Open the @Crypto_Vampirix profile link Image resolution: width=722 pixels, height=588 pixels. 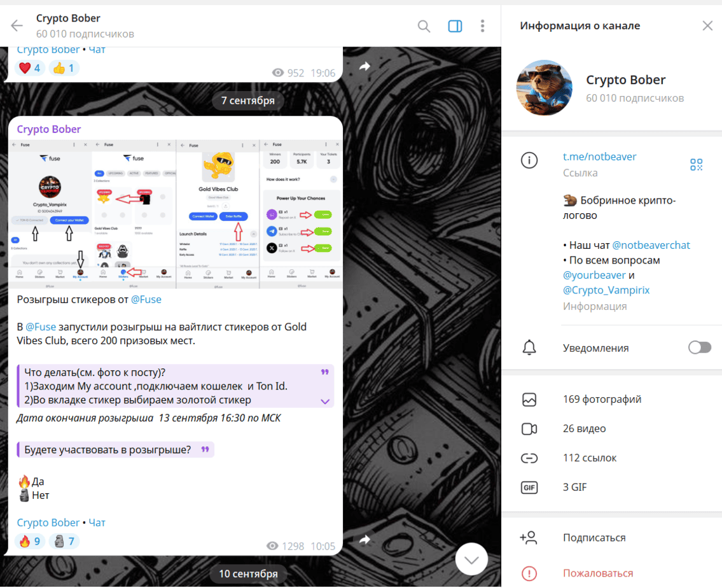(x=606, y=290)
